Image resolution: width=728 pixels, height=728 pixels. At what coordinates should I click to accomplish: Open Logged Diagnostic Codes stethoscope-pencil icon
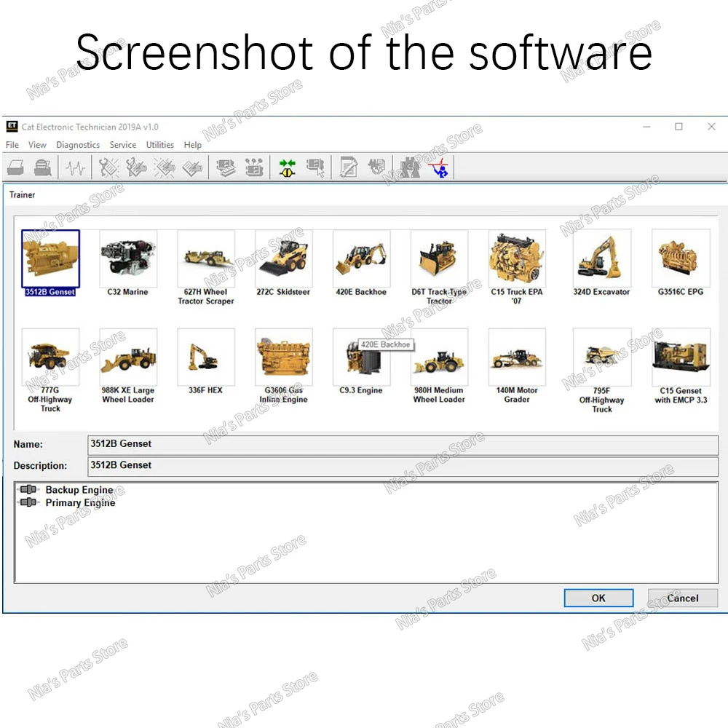point(137,167)
